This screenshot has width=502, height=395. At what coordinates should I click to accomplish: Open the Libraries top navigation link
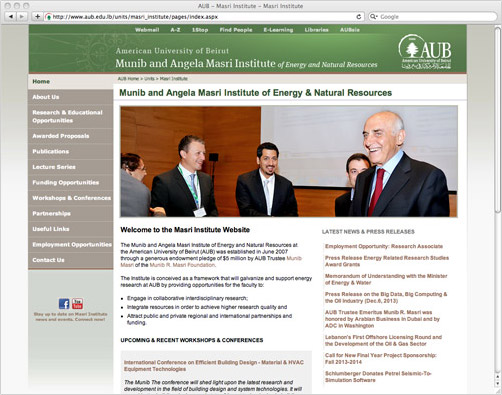pyautogui.click(x=316, y=30)
